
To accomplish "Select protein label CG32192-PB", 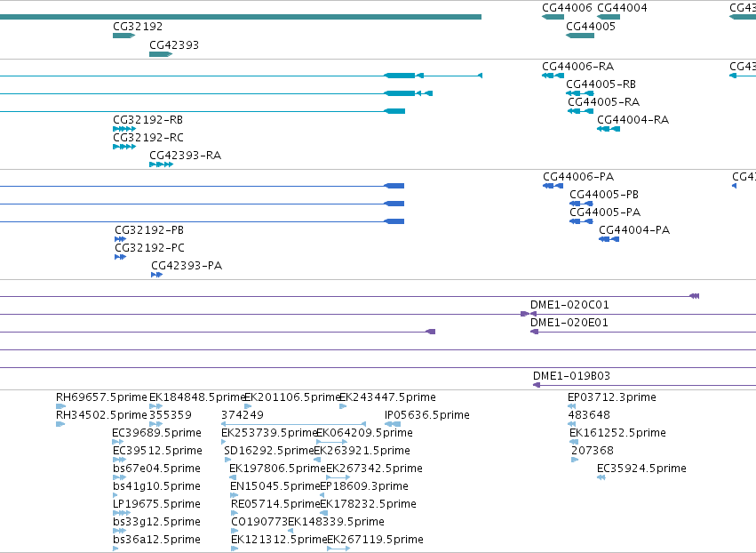I will click(149, 230).
